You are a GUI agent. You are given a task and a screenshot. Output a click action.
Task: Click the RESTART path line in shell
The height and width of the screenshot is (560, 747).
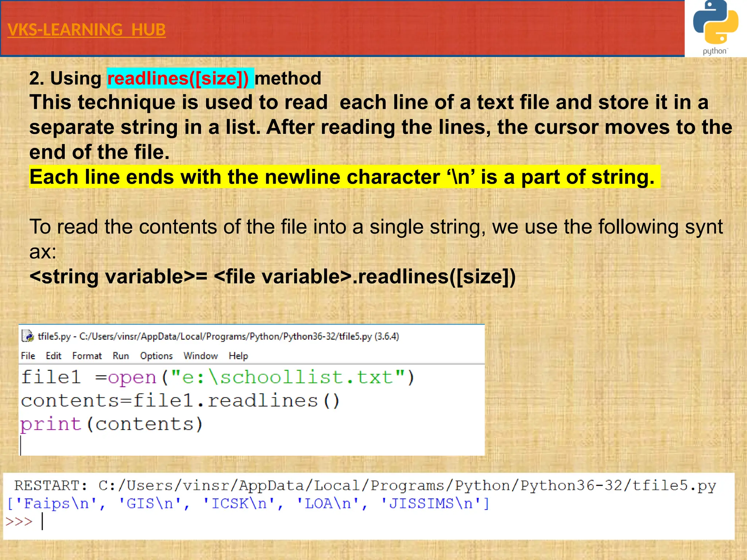(365, 486)
